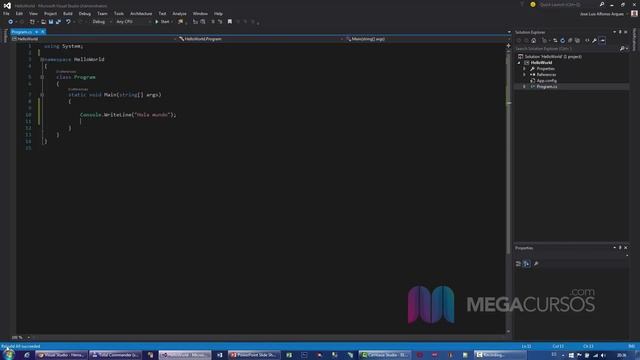This screenshot has height=360, width=640.
Task: Open the Build menu
Action: pyautogui.click(x=68, y=13)
